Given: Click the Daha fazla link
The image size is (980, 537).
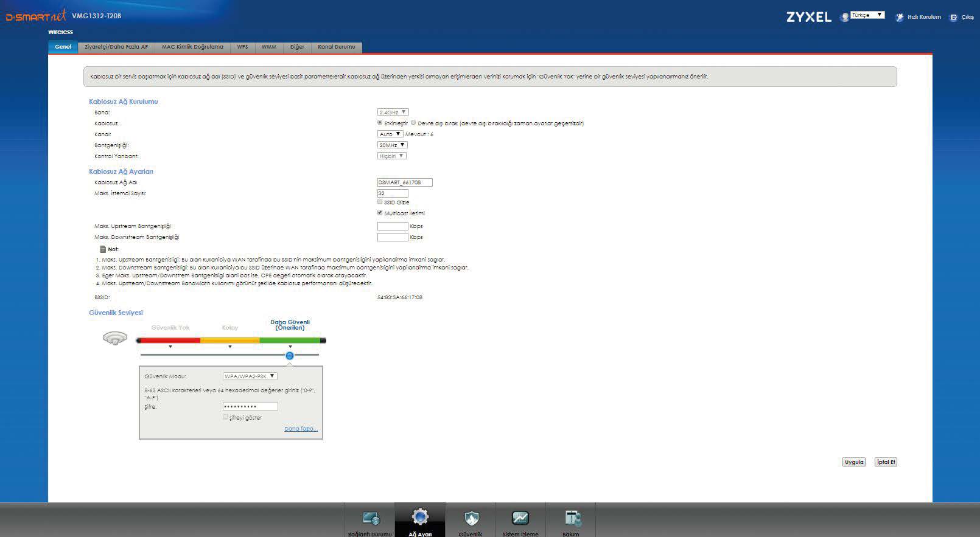Looking at the screenshot, I should coord(301,429).
